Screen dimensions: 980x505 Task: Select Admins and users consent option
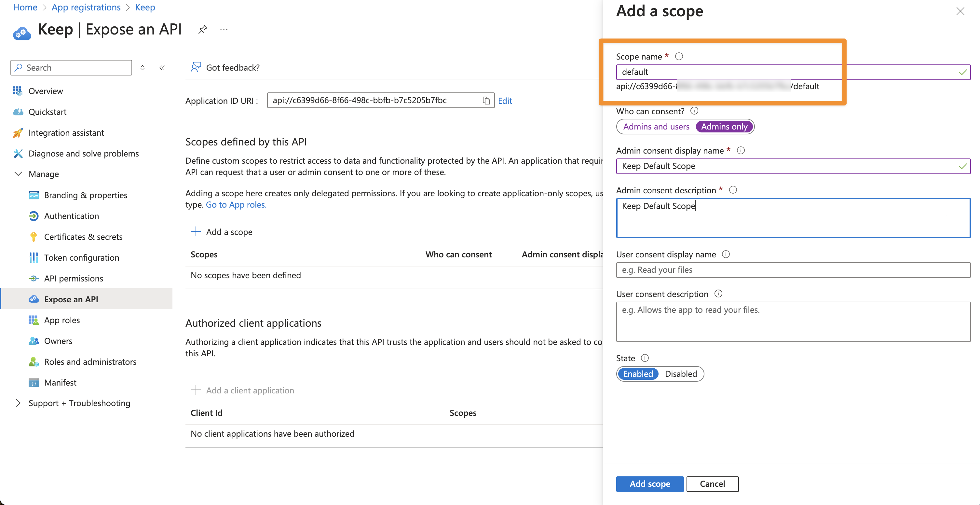click(656, 126)
